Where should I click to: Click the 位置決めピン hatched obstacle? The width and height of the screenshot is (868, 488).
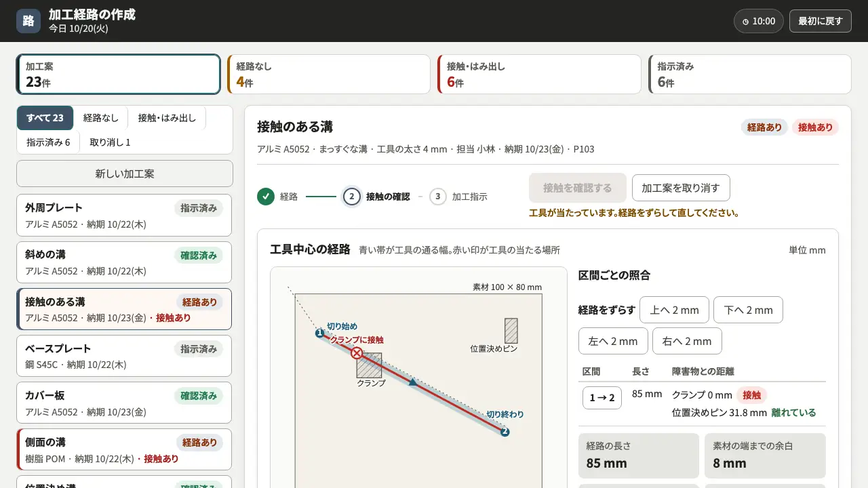(511, 331)
